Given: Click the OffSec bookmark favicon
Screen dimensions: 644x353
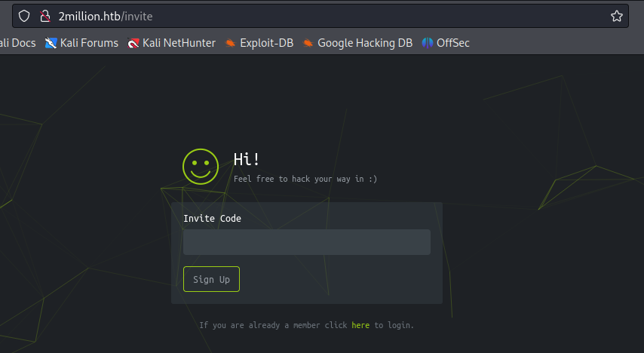Looking at the screenshot, I should point(428,43).
